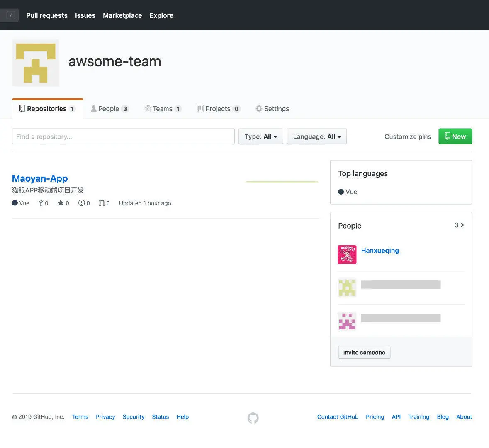Open Hanxueqing profile link
The height and width of the screenshot is (448, 489).
[380, 251]
